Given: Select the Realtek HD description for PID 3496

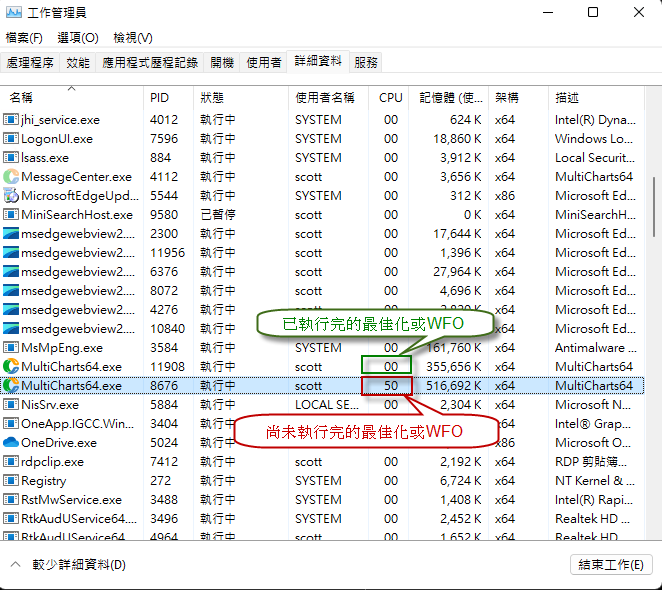Looking at the screenshot, I should [x=592, y=519].
